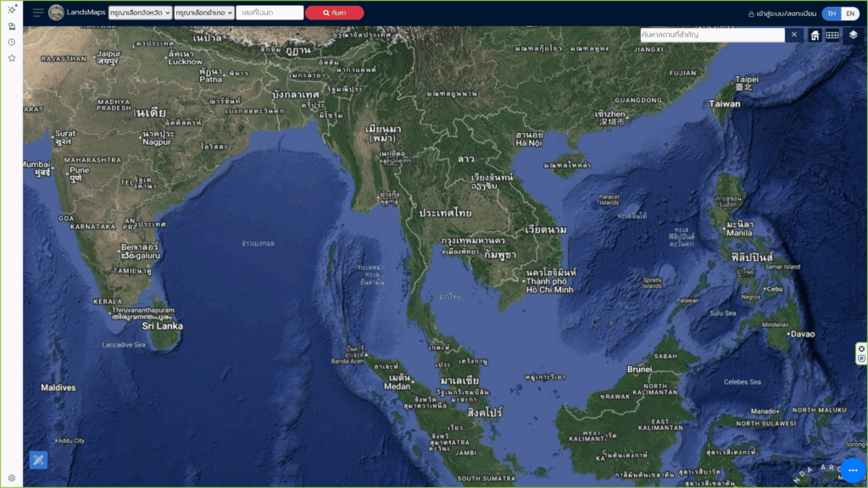Screen dimensions: 868x488
Task: Open the history clock icon in sidebar
Action: tap(12, 42)
